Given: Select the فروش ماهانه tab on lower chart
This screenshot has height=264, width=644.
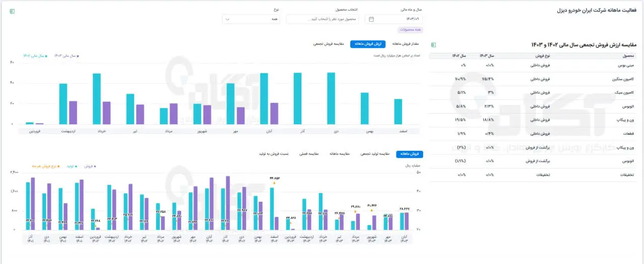Looking at the screenshot, I should click(410, 154).
